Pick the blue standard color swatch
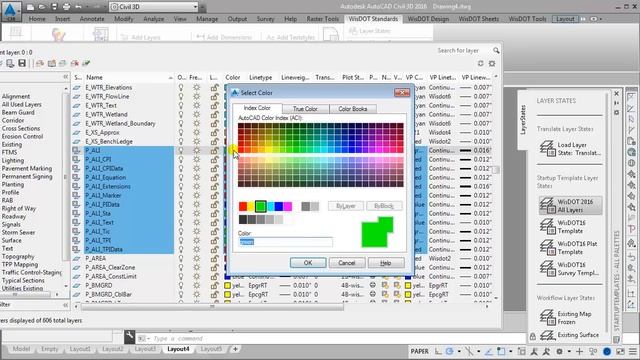The image size is (640, 360). pyautogui.click(x=278, y=207)
